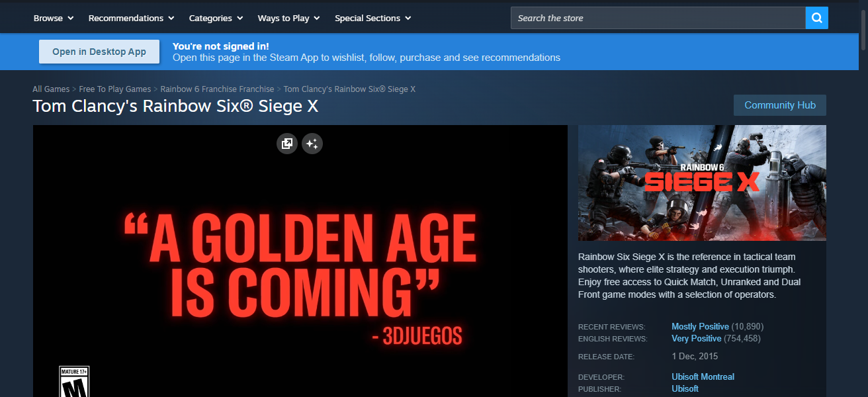Click the Rainbow 6 Siege X header image
The width and height of the screenshot is (868, 397).
702,183
